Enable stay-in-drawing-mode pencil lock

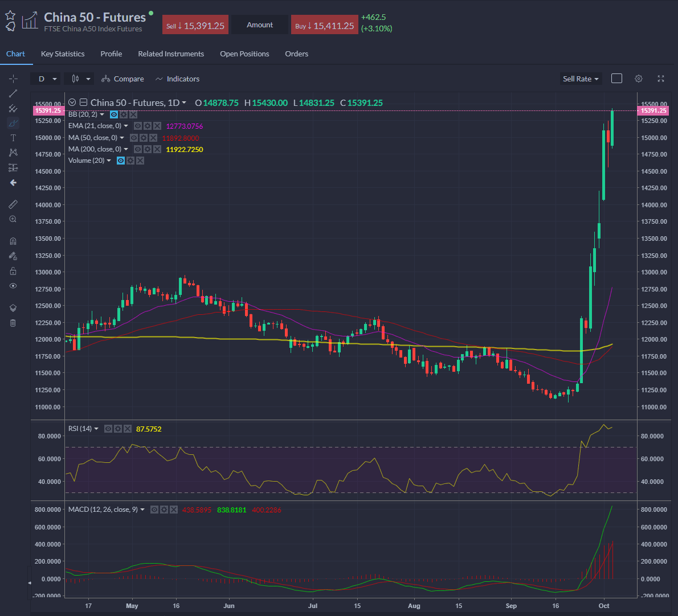(13, 256)
